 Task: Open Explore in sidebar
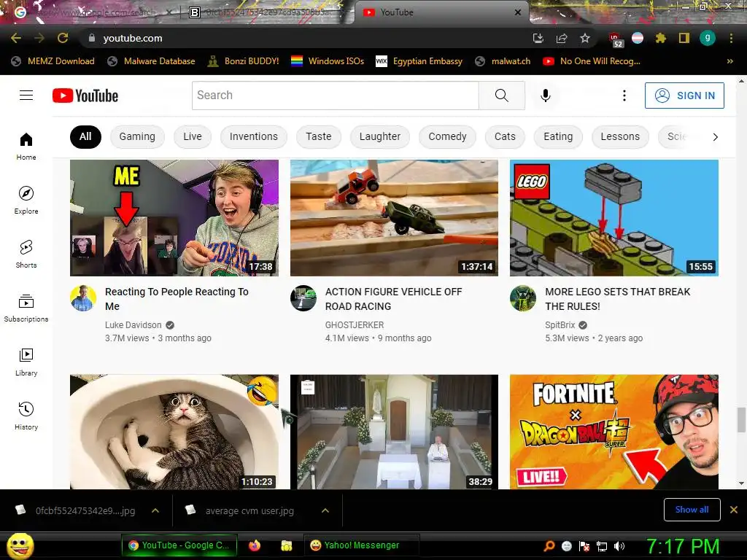(x=26, y=200)
